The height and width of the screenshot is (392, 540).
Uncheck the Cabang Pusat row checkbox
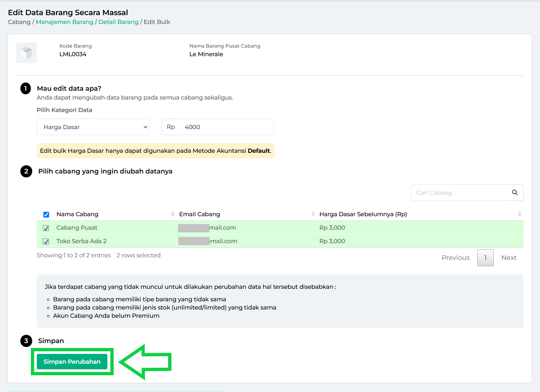pos(46,228)
